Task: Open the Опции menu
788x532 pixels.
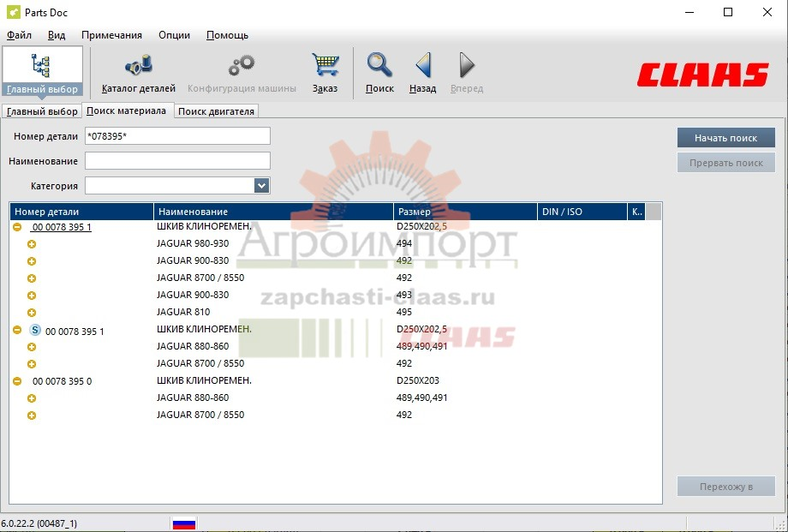Action: tap(175, 35)
